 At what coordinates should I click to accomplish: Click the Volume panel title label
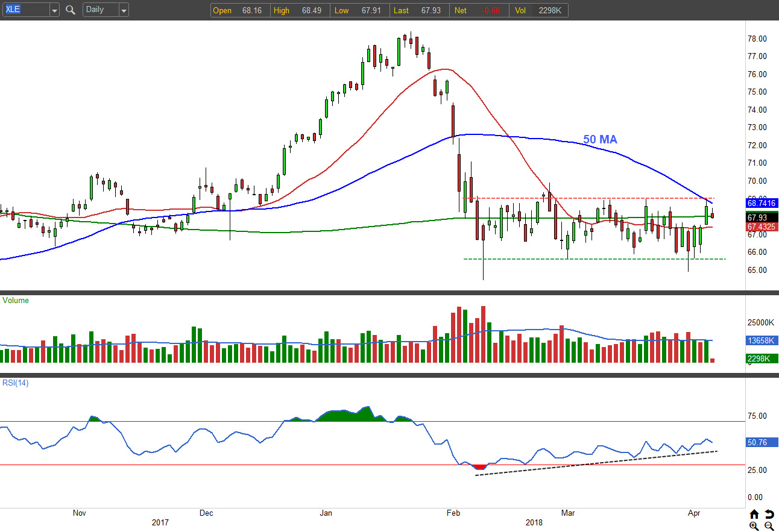pyautogui.click(x=16, y=300)
